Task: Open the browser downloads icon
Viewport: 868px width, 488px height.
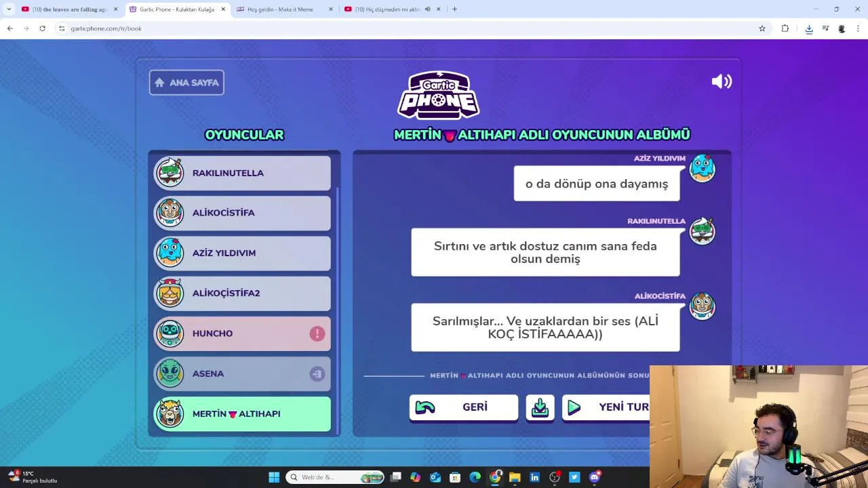Action: 809,28
